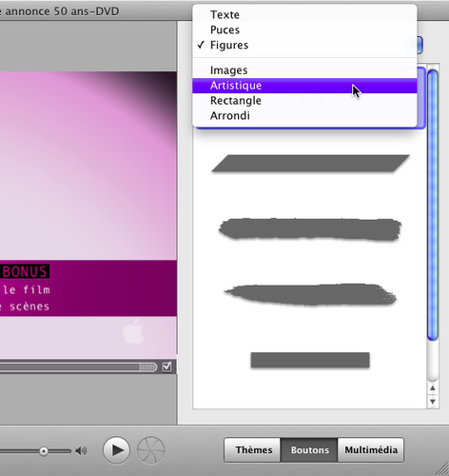Select the rough brush stroke shape
Image resolution: width=449 pixels, height=476 pixels.
pos(310,228)
